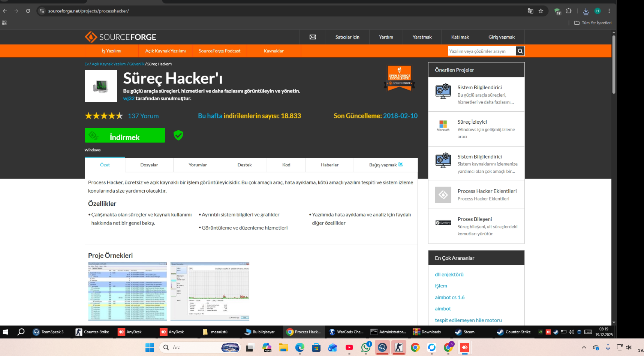Open the Satıcılar için menu
This screenshot has width=644, height=356.
347,37
